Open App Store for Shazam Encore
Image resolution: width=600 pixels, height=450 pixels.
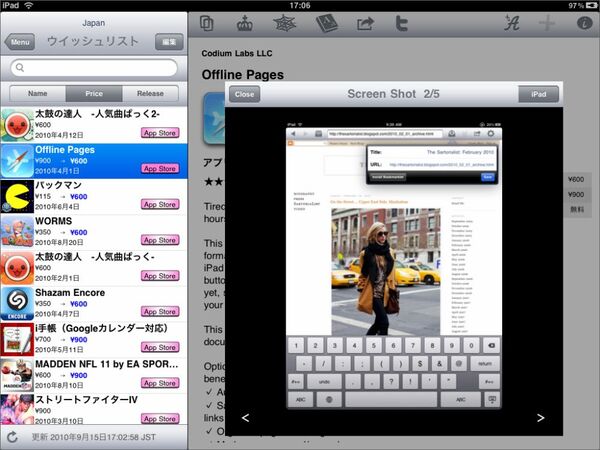point(160,311)
